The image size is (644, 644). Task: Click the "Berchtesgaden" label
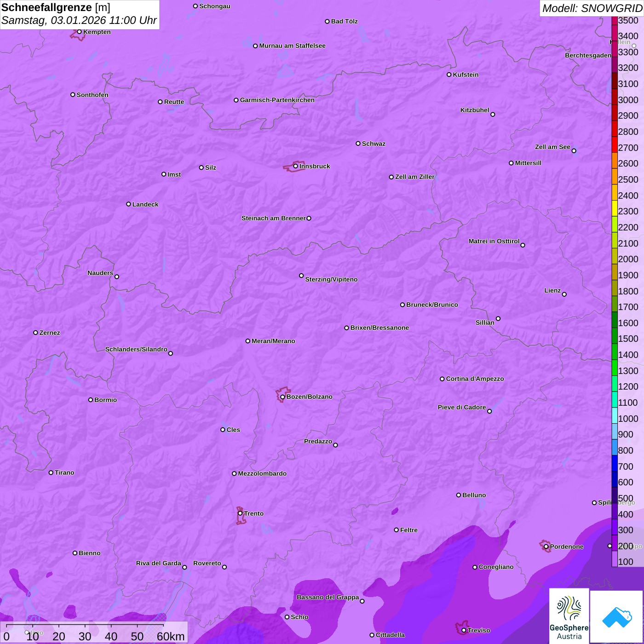(588, 55)
